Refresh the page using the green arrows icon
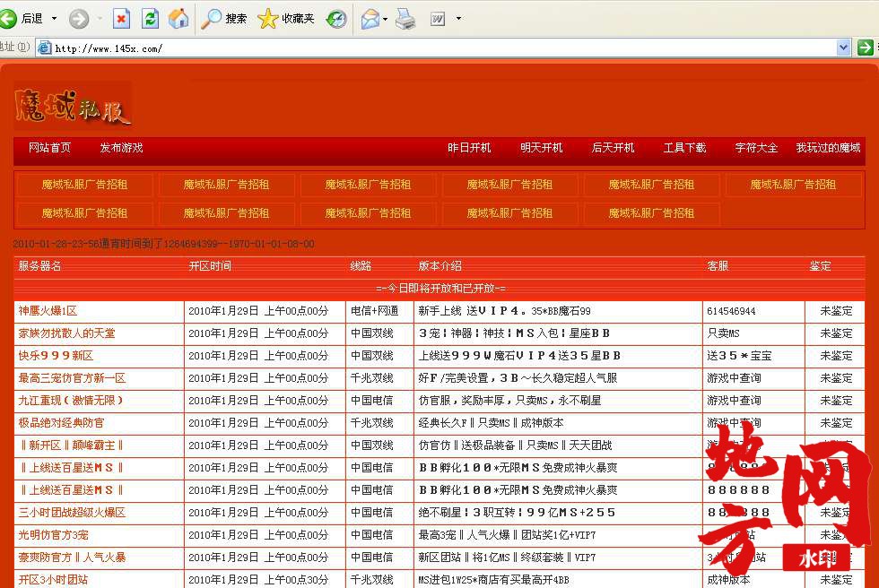Viewport: 879px width, 588px height. (x=150, y=19)
